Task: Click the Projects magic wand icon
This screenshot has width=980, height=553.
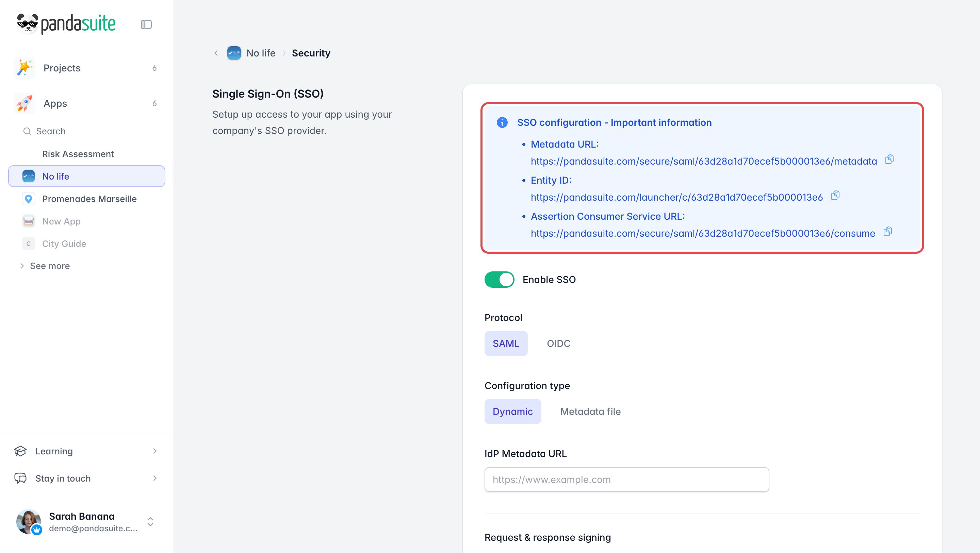Action: (25, 68)
